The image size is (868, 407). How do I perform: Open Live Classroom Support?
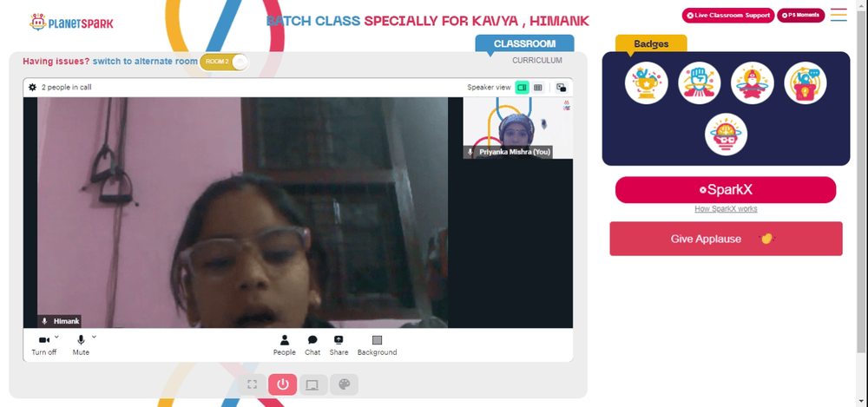click(728, 16)
